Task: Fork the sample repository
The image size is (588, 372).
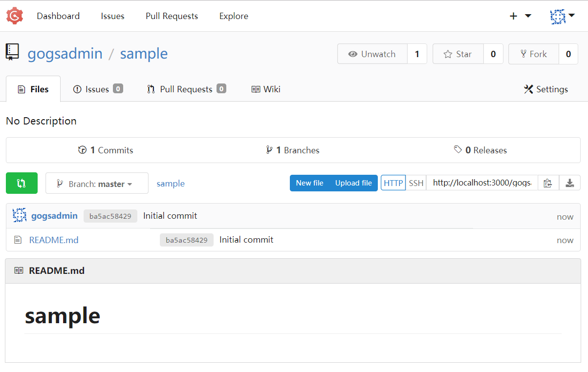Action: (x=533, y=54)
